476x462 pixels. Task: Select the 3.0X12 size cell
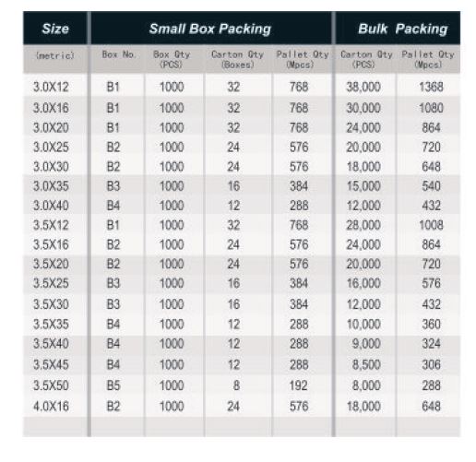51,87
